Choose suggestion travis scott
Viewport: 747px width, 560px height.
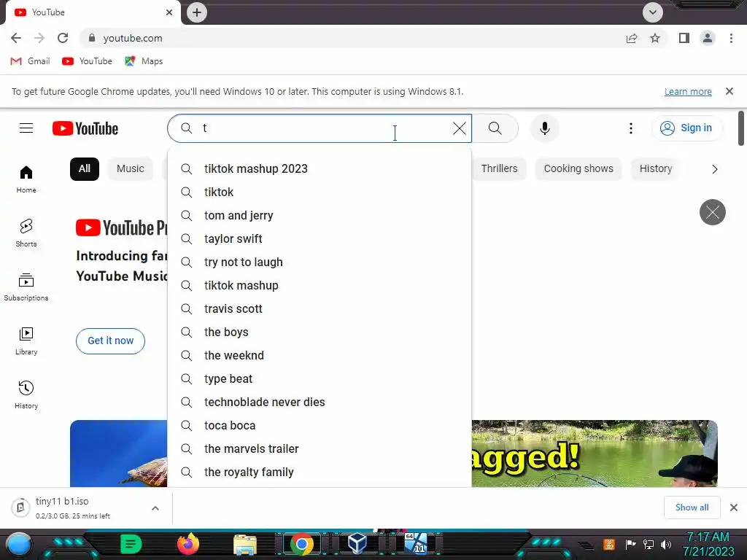tap(320, 309)
